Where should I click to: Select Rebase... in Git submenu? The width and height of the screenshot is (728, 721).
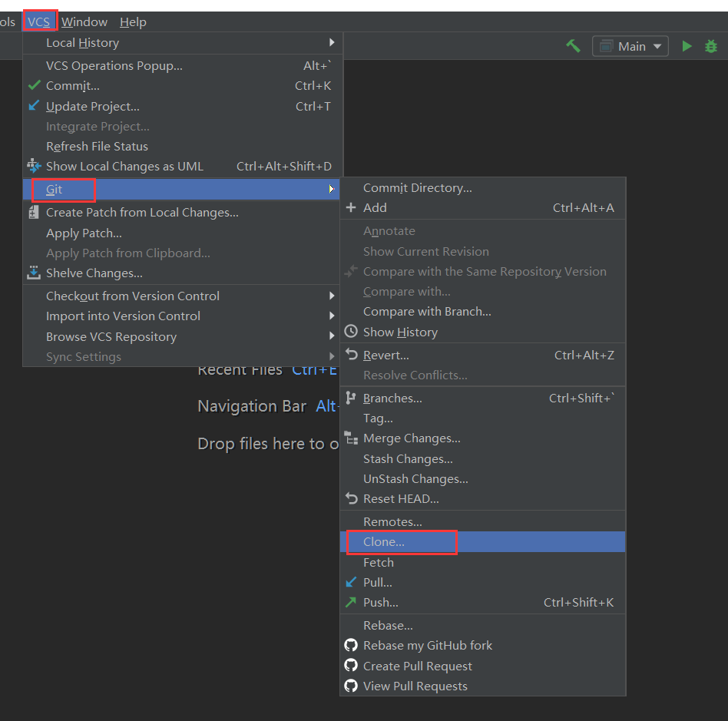pyautogui.click(x=483, y=625)
